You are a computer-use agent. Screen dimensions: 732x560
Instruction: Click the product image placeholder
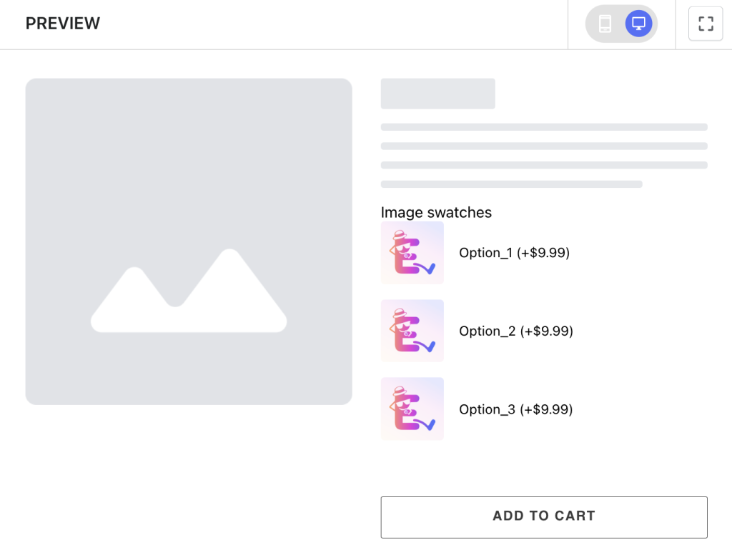click(189, 241)
